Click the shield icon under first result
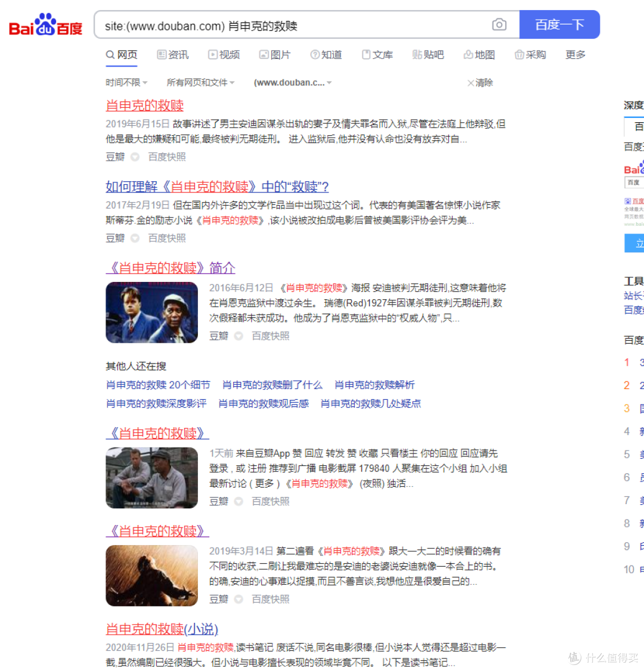 pos(135,157)
